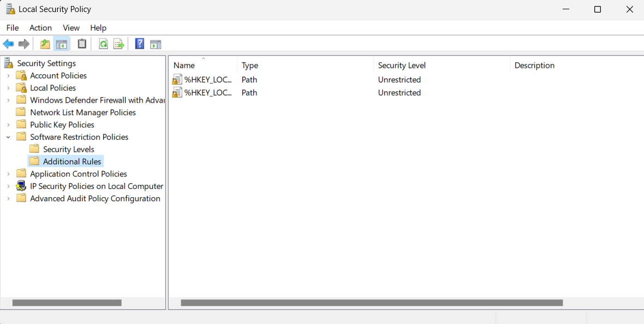Toggle the Show/Hide Action Pane icon
The height and width of the screenshot is (324, 644).
click(x=156, y=44)
